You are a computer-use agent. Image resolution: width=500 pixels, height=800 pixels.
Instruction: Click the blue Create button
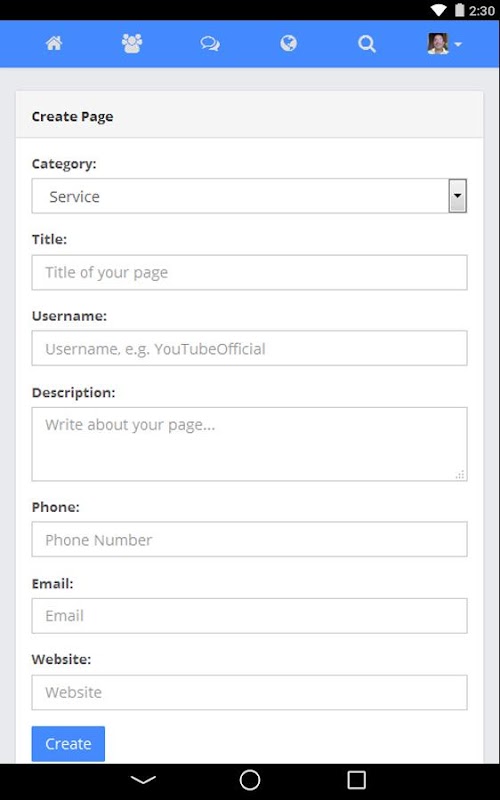tap(68, 744)
